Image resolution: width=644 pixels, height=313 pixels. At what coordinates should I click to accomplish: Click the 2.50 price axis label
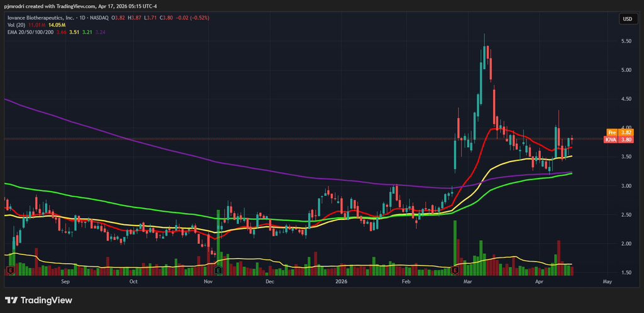pyautogui.click(x=626, y=215)
